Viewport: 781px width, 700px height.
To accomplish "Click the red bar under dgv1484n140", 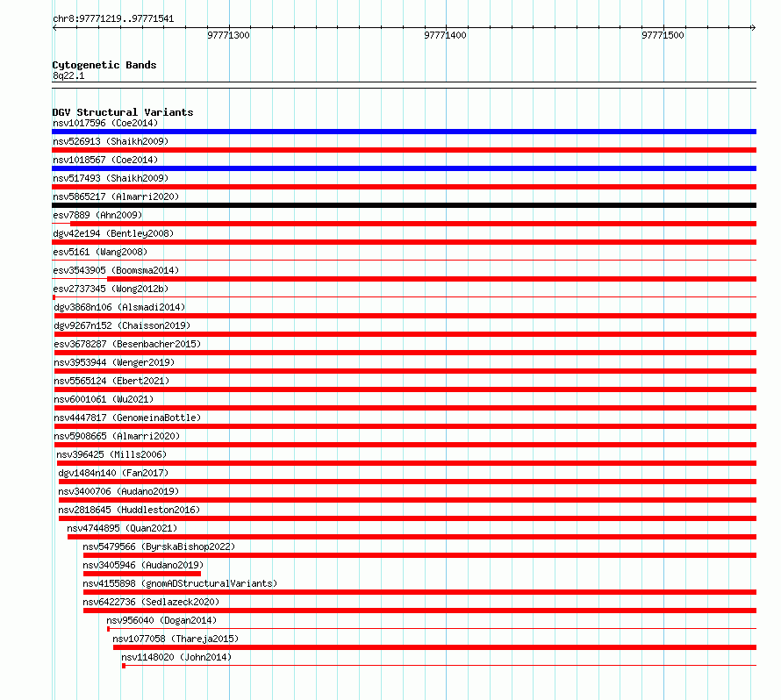I will pos(407,482).
